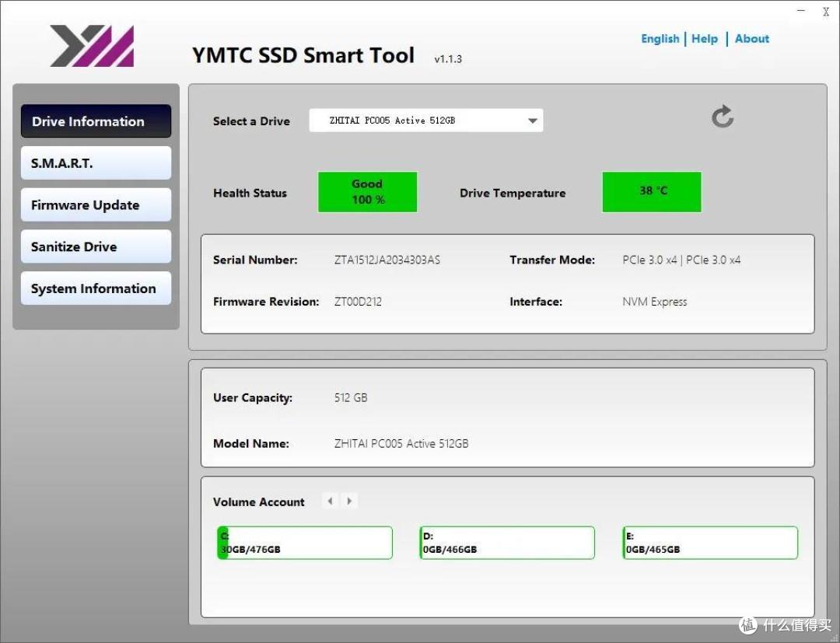Click the Good 100 % health status box
The width and height of the screenshot is (840, 643).
pyautogui.click(x=367, y=192)
